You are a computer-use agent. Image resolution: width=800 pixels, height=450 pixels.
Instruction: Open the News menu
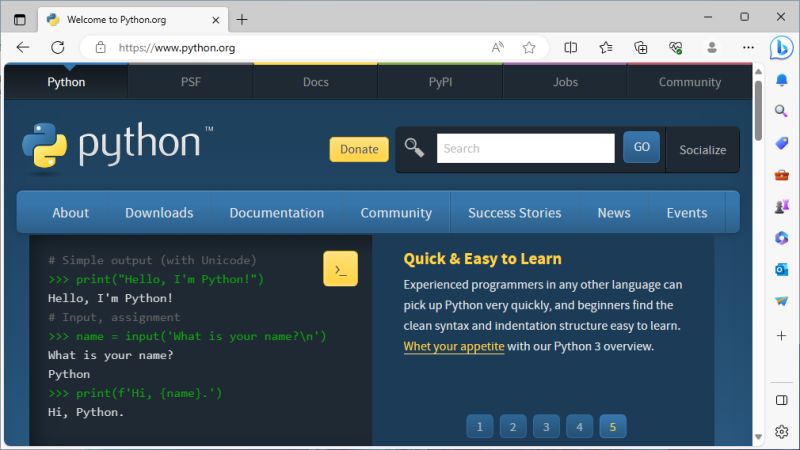[614, 213]
